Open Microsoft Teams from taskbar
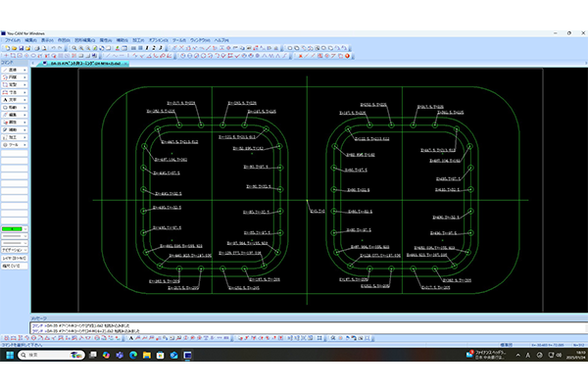The height and width of the screenshot is (392, 588). pyautogui.click(x=120, y=355)
